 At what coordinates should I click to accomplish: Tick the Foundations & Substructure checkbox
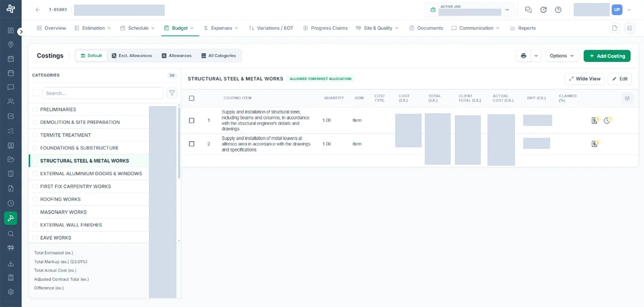(x=35, y=148)
